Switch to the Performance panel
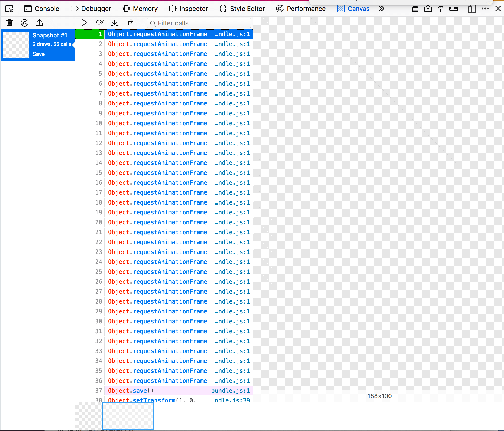 pos(301,9)
